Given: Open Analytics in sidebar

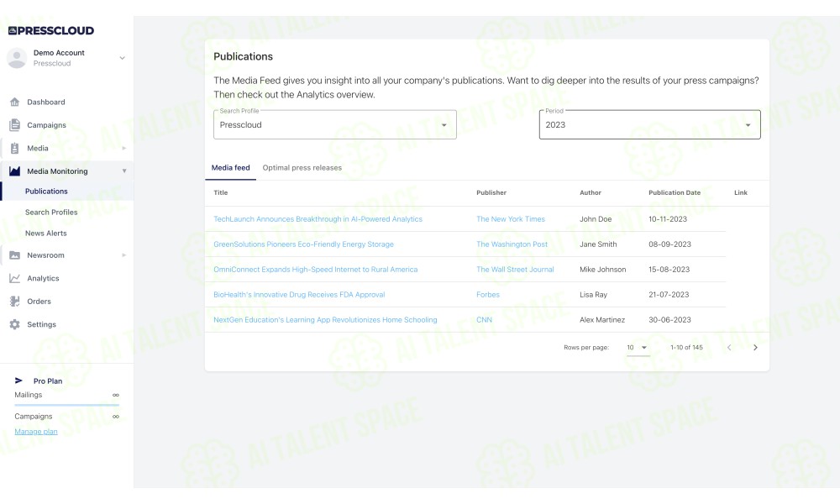Looking at the screenshot, I should click(44, 279).
